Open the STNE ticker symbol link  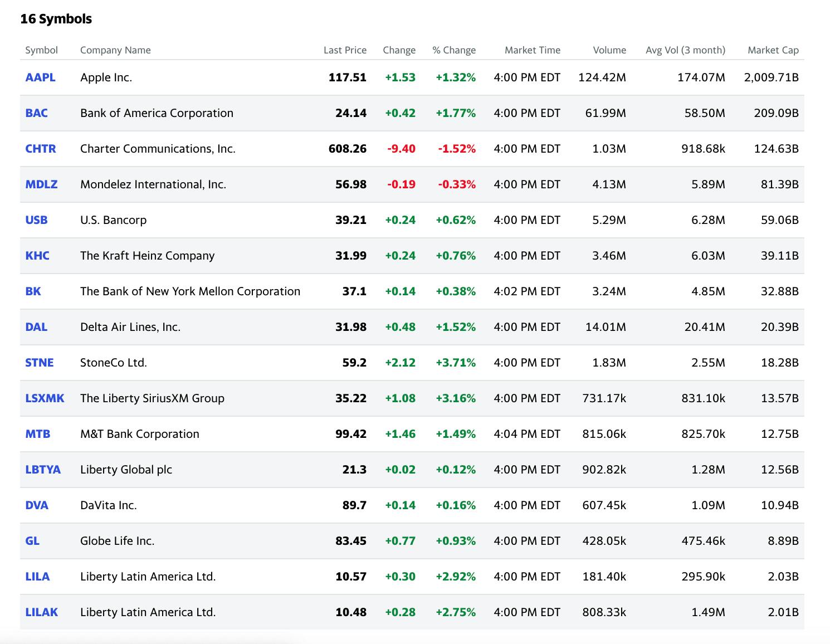tap(40, 363)
